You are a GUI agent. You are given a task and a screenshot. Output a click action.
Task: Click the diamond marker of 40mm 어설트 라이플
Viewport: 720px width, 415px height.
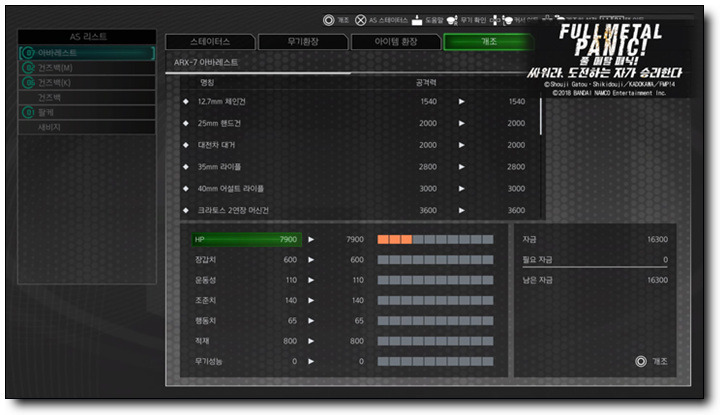point(186,189)
